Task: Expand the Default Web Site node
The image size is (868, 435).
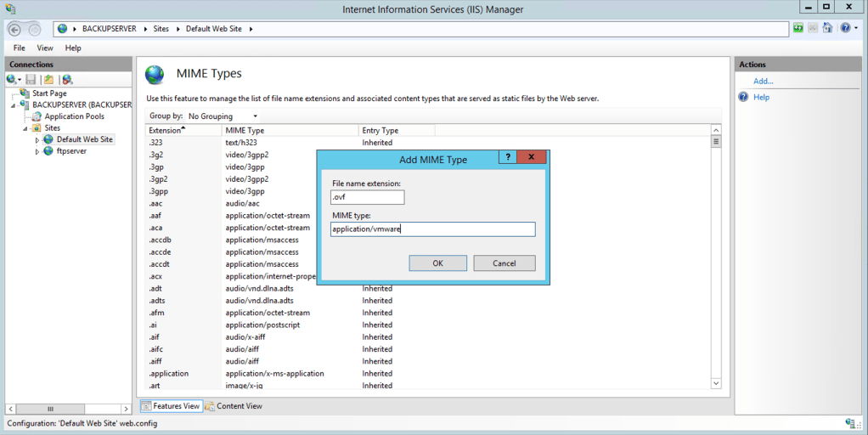Action: (37, 139)
